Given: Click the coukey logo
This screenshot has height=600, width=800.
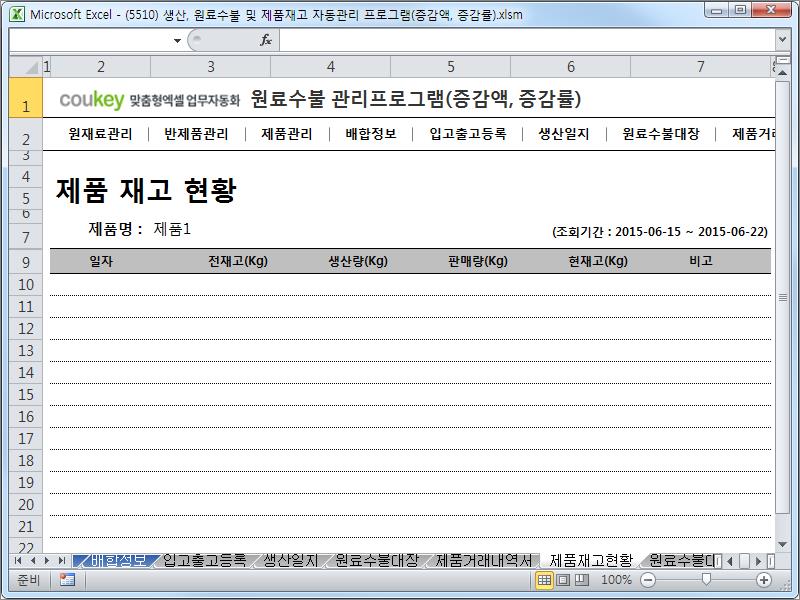Looking at the screenshot, I should (x=92, y=99).
